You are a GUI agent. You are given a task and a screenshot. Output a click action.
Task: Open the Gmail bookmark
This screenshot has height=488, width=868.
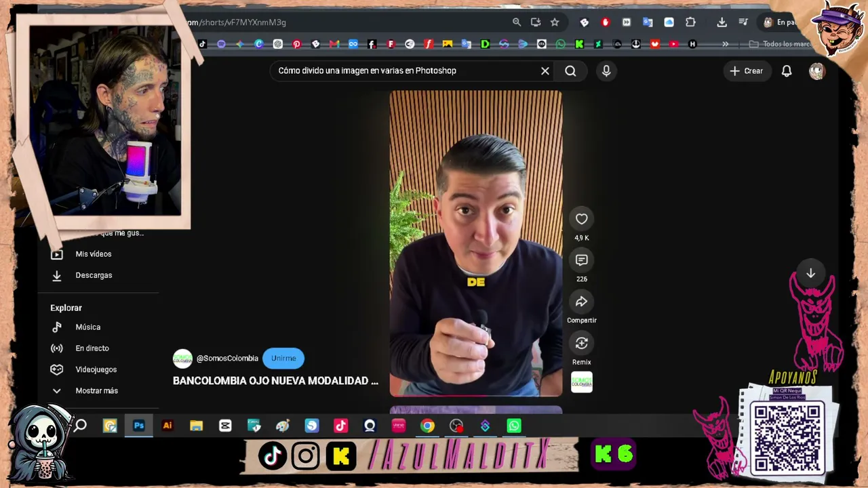click(334, 44)
